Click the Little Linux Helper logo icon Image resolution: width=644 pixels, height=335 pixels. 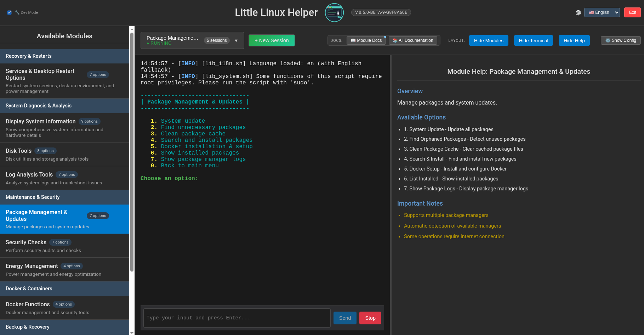pos(334,12)
